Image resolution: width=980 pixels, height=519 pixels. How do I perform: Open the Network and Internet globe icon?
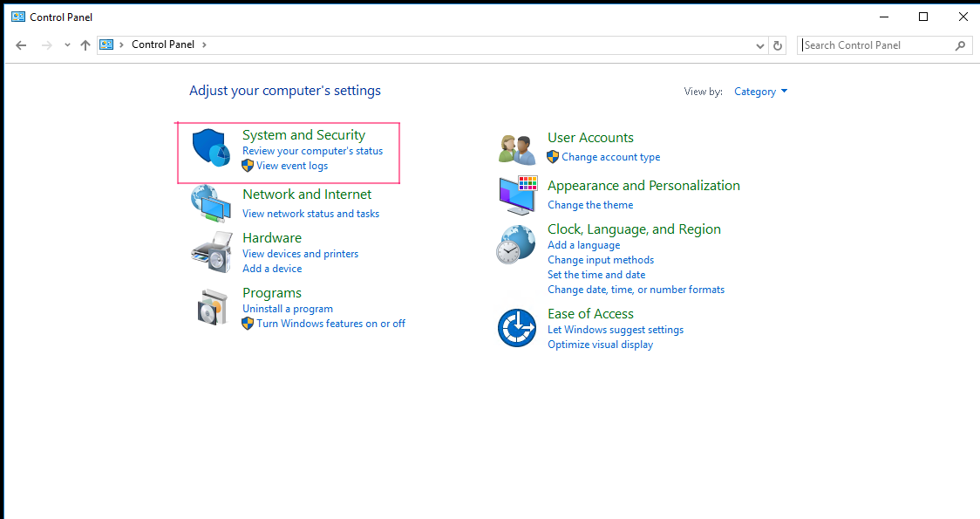pyautogui.click(x=211, y=204)
